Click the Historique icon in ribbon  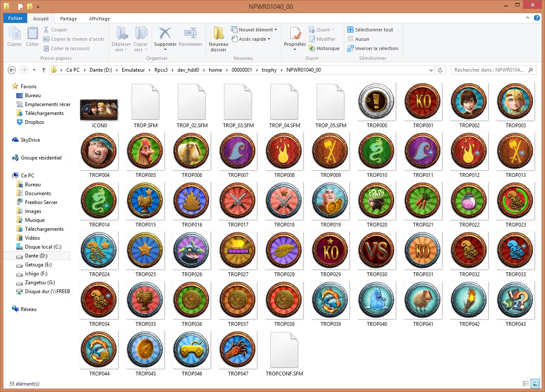pos(312,48)
